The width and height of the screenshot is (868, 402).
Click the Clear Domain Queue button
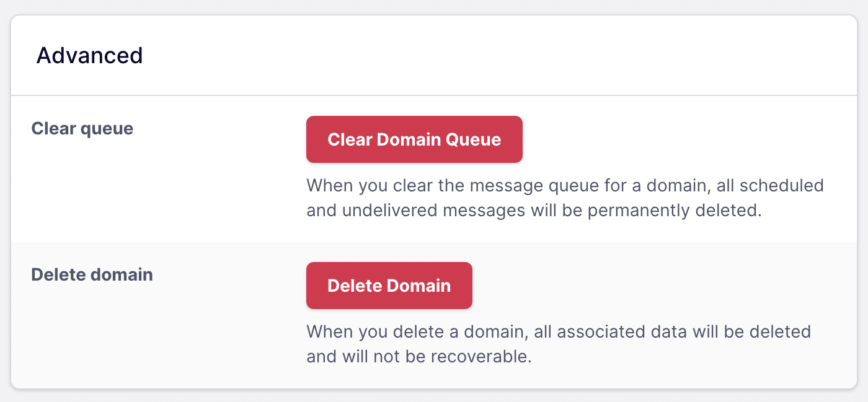coord(414,139)
